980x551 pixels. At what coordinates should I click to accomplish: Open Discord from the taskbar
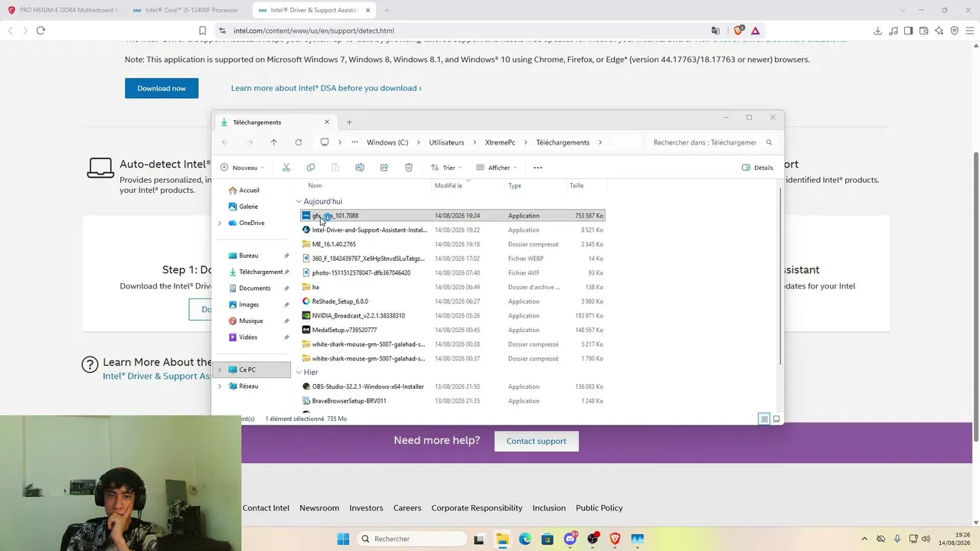coord(570,539)
